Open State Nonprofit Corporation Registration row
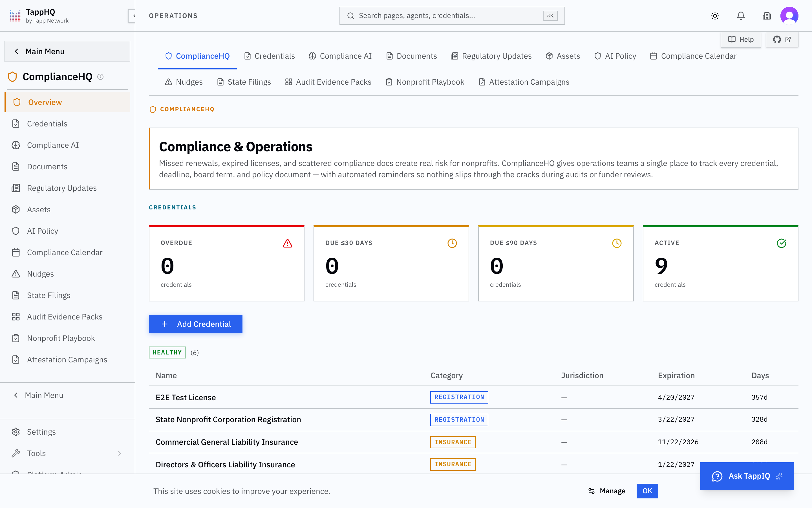Viewport: 812px width, 508px height. click(473, 420)
